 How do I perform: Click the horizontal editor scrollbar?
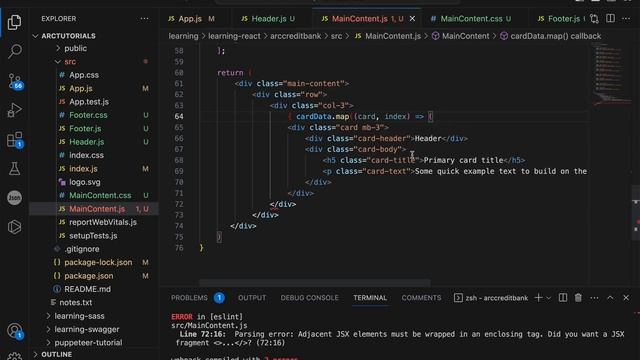click(315, 282)
